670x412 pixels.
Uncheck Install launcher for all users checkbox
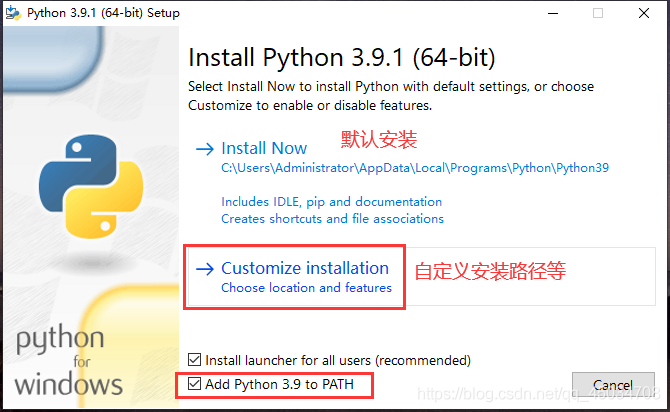tap(194, 359)
